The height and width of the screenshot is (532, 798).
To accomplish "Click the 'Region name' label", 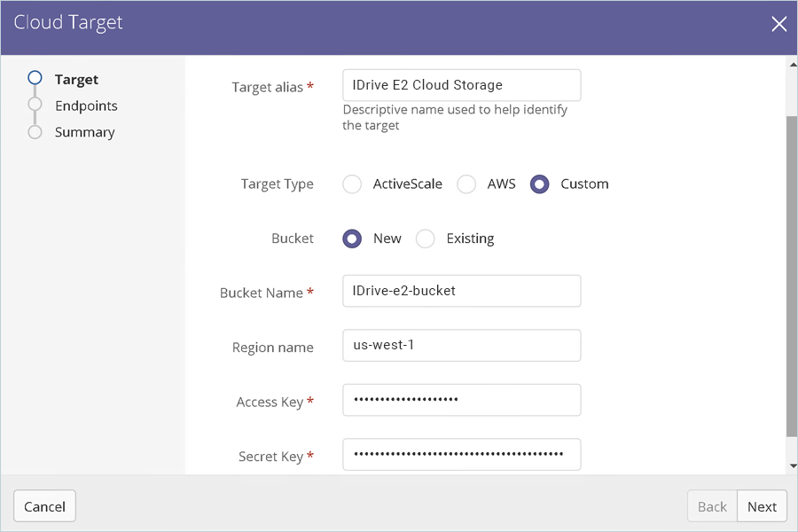I will pos(273,348).
